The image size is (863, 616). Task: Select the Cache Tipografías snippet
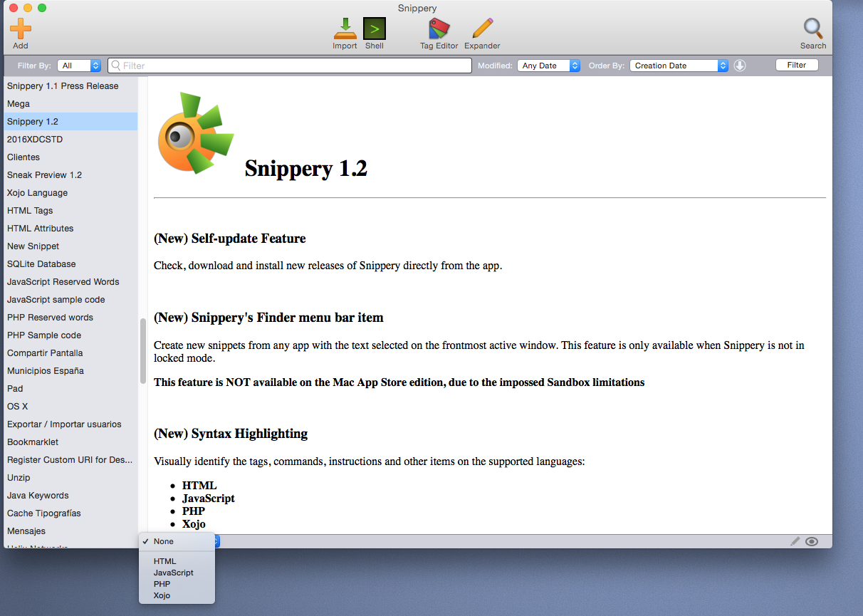point(70,513)
